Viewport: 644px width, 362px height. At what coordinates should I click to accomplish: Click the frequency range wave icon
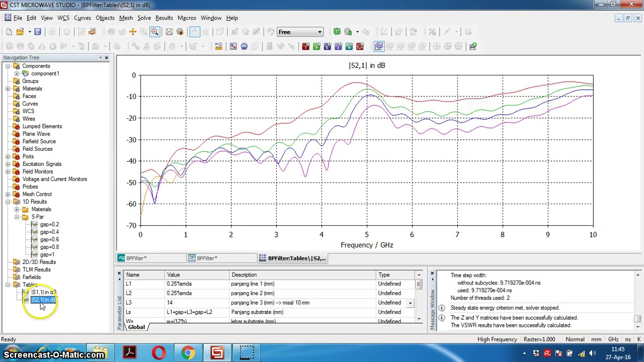click(x=244, y=46)
